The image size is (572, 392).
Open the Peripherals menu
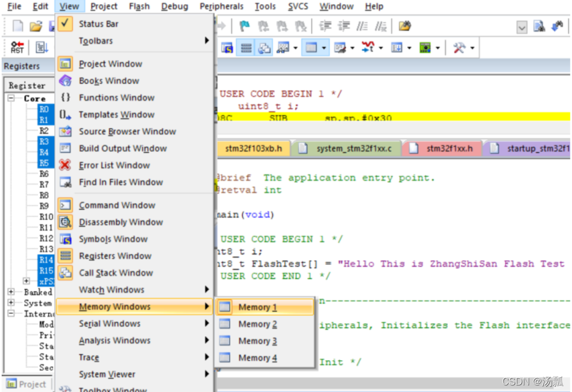point(221,6)
